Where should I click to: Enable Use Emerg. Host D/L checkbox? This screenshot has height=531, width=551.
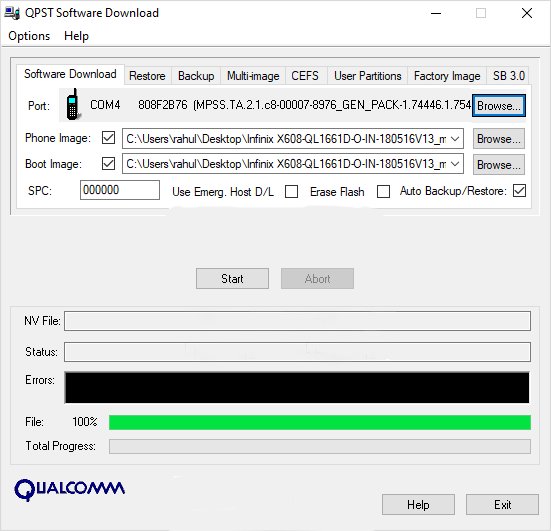point(291,192)
